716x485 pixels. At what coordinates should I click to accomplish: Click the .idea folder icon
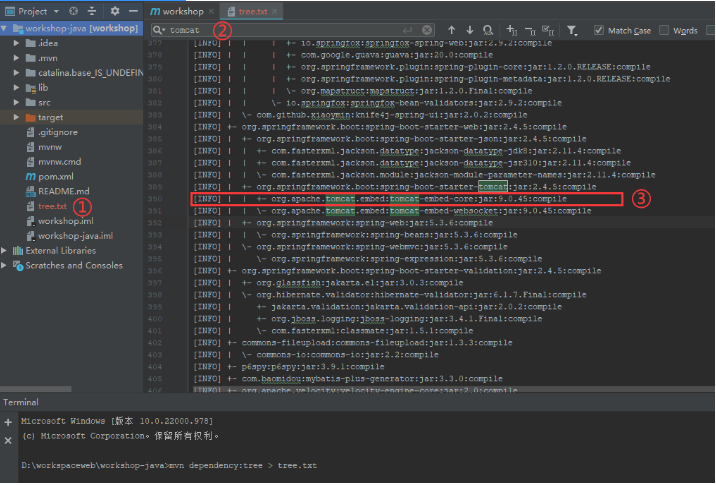coord(31,43)
